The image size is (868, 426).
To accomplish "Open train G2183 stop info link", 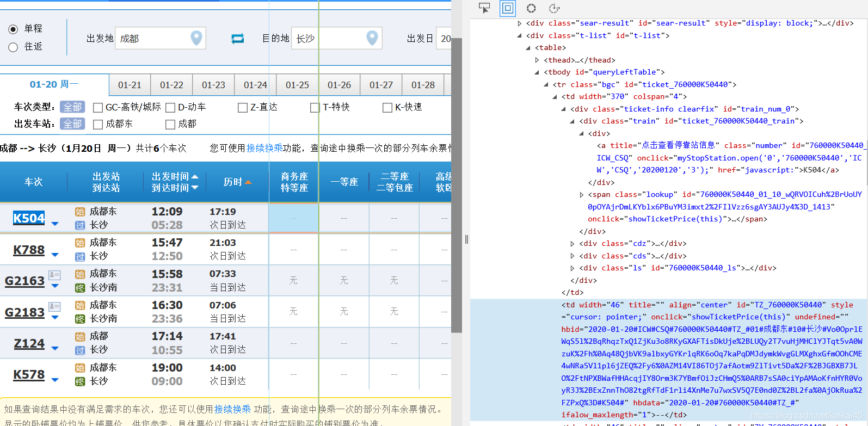I will (24, 313).
